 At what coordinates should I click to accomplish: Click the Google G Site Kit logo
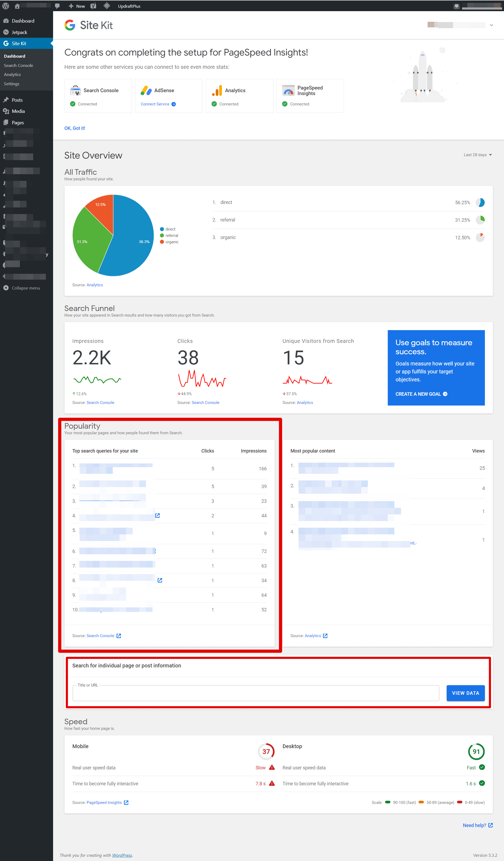pos(70,25)
